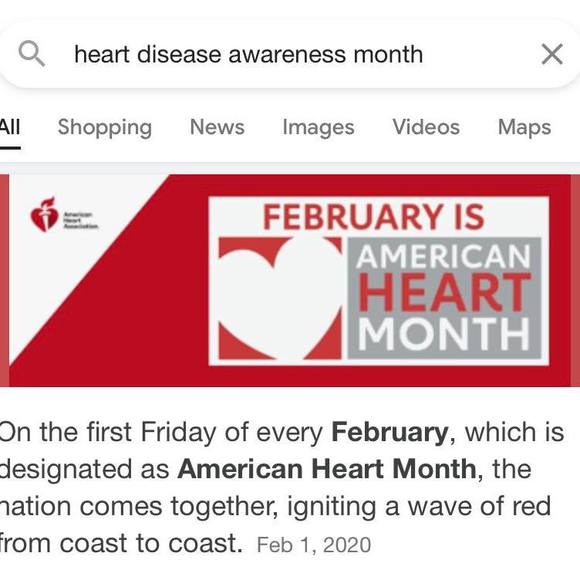Open the February Is American Heart Month banner
Image resolution: width=580 pixels, height=580 pixels.
290,281
